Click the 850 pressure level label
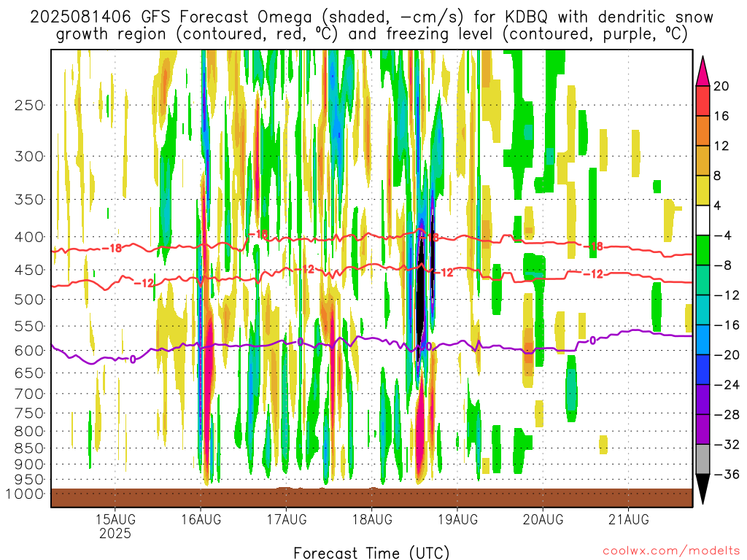This screenshot has width=747, height=560. click(x=29, y=448)
